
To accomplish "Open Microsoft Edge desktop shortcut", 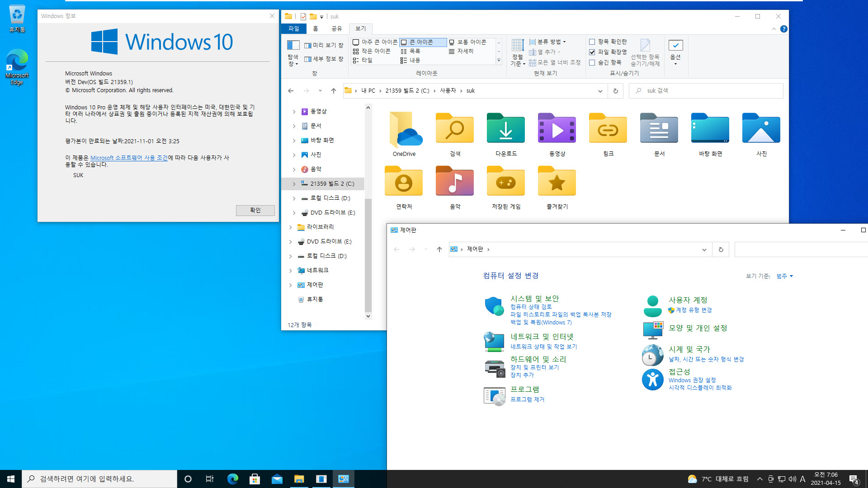I will tap(17, 67).
